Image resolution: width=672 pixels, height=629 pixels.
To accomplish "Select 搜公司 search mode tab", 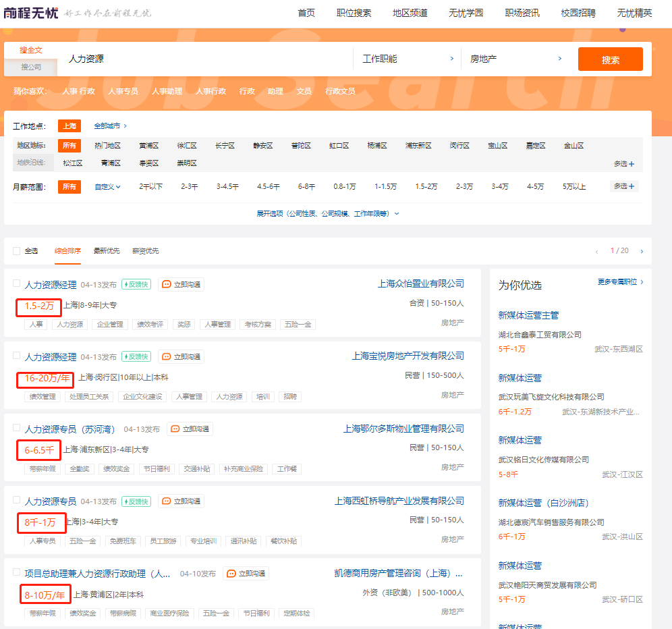I will click(31, 67).
